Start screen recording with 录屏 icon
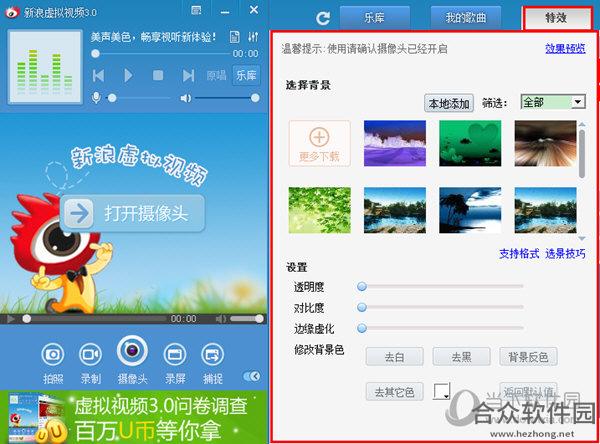 (175, 354)
